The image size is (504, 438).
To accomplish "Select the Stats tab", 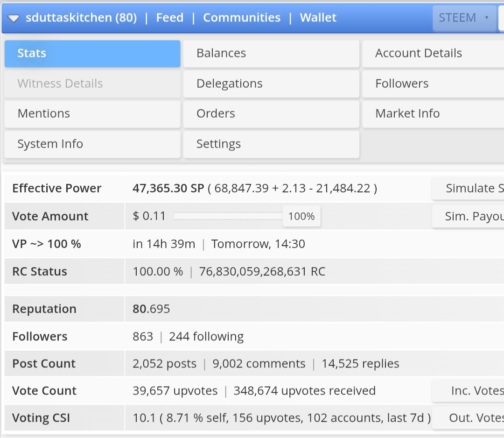I will (x=92, y=54).
